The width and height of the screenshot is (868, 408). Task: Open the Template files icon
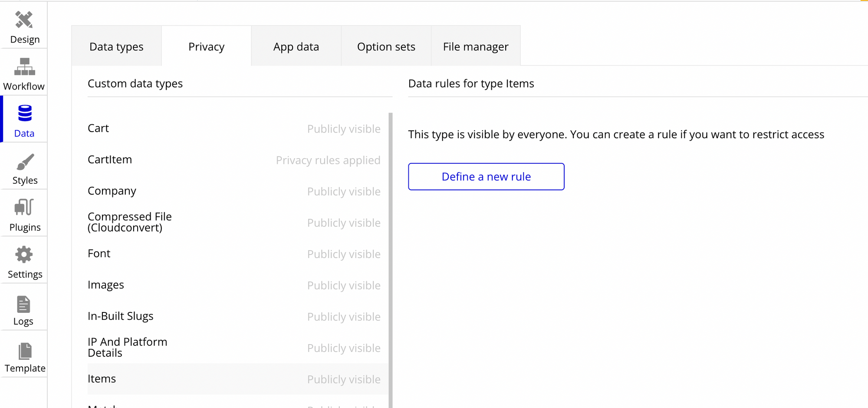(x=25, y=351)
